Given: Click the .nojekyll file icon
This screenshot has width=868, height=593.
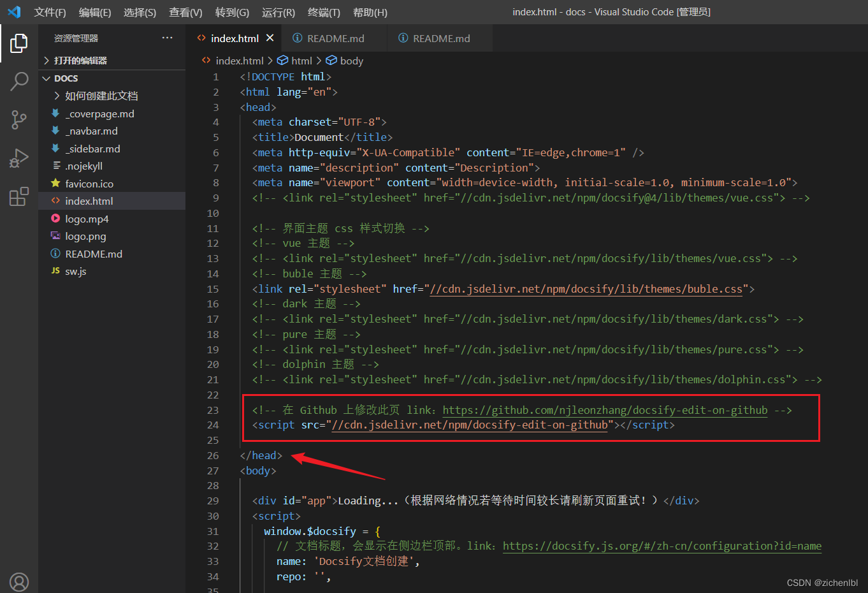Looking at the screenshot, I should click(55, 166).
